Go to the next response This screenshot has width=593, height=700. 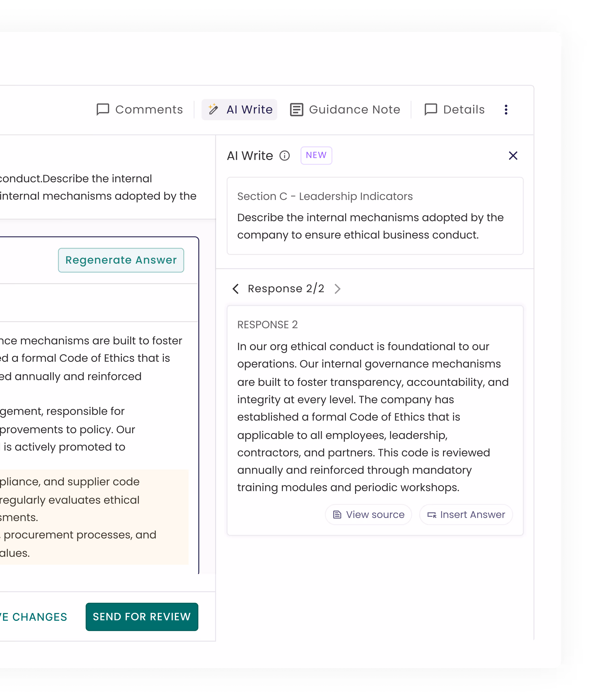[337, 288]
